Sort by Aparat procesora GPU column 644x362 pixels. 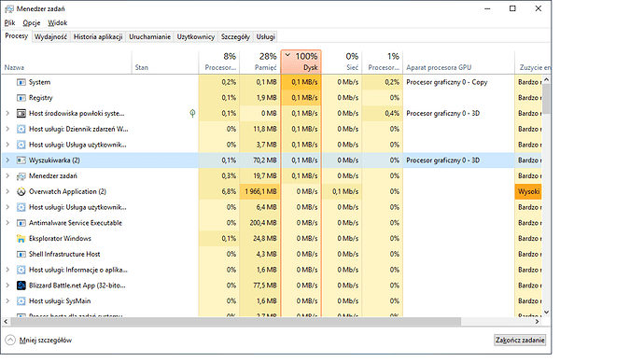coord(458,62)
